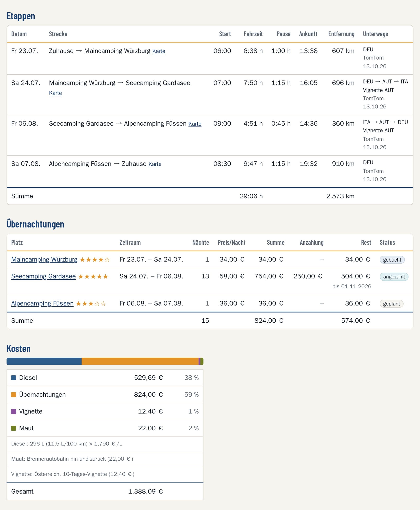Click the 'Datum' column header
Viewport: 420px width, 510px height.
[x=19, y=34]
